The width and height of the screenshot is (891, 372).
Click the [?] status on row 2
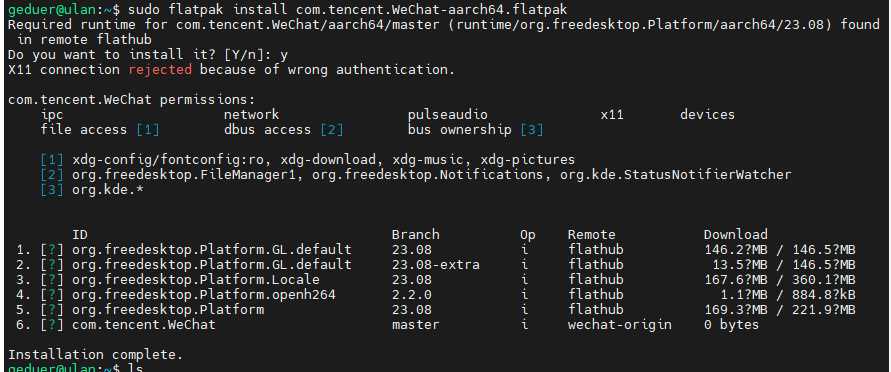(x=52, y=265)
